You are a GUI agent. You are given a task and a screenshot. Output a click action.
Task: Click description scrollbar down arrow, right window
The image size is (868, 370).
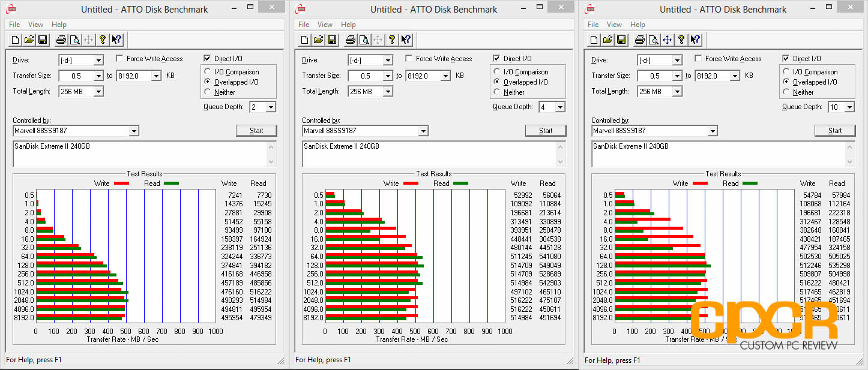coord(850,163)
